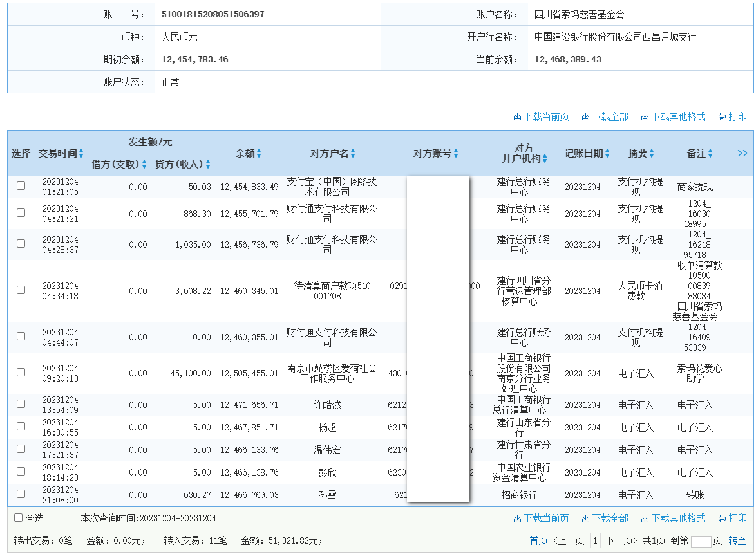The height and width of the screenshot is (554, 756).
Task: Click payee 待清算商户款项510001708 cell
Action: click(332, 291)
